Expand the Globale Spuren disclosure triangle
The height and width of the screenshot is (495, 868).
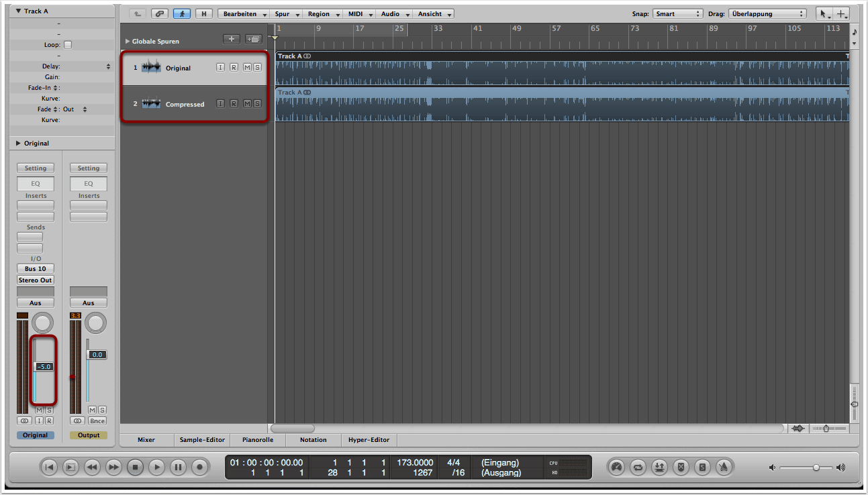tap(127, 41)
